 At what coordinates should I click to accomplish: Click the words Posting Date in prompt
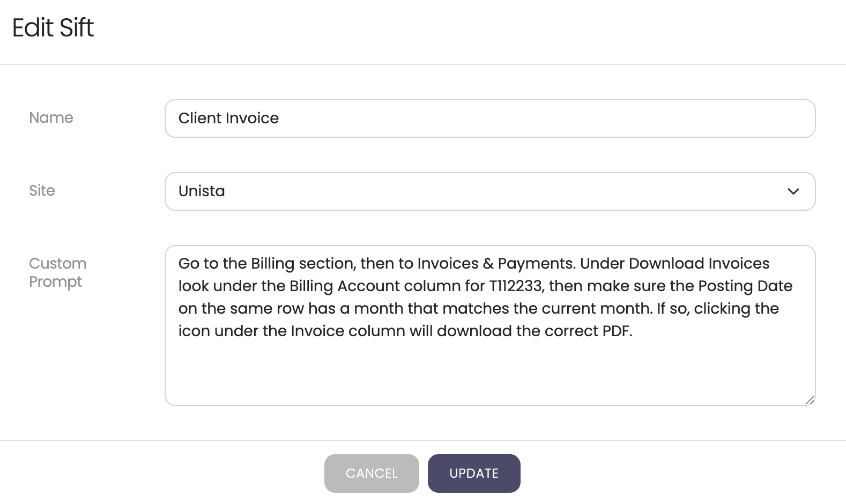tap(745, 286)
